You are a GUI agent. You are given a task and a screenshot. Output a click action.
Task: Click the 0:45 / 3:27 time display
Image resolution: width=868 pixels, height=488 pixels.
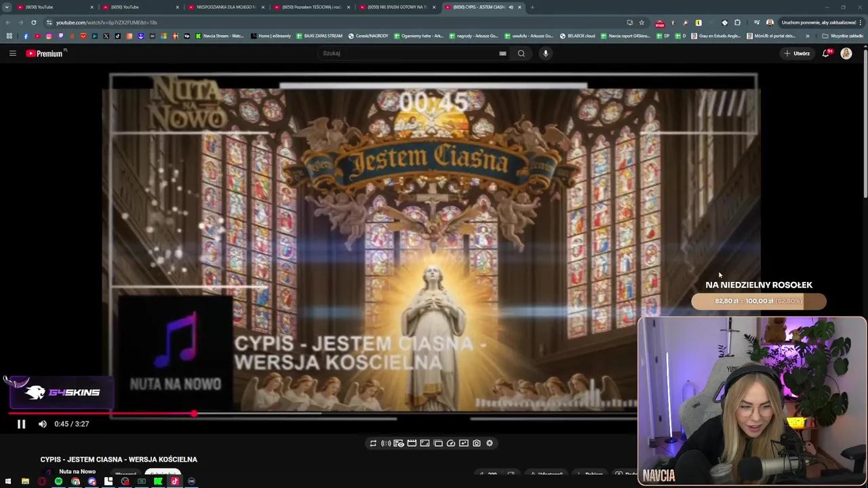click(x=71, y=424)
